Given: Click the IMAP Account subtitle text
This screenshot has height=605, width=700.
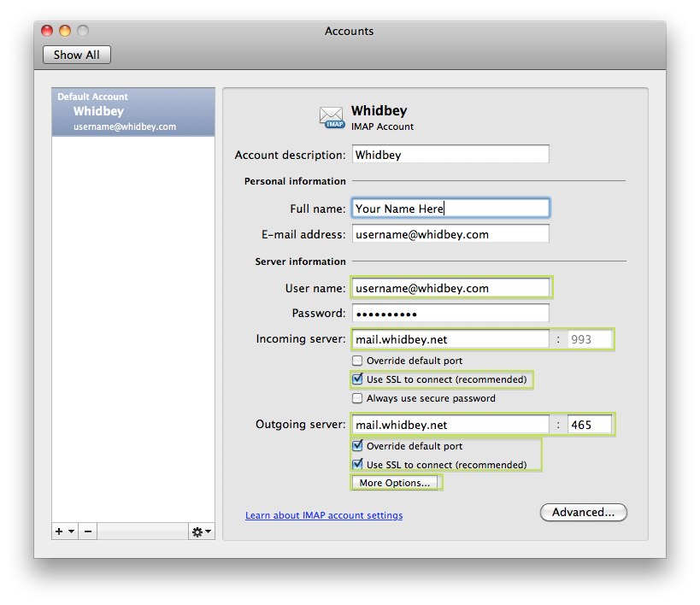Looking at the screenshot, I should 382,126.
